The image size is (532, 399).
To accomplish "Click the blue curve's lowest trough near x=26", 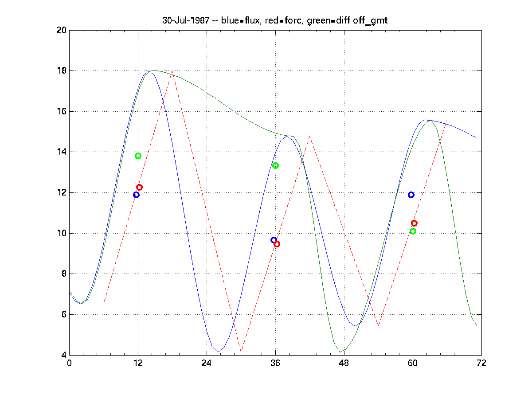I will (x=218, y=352).
